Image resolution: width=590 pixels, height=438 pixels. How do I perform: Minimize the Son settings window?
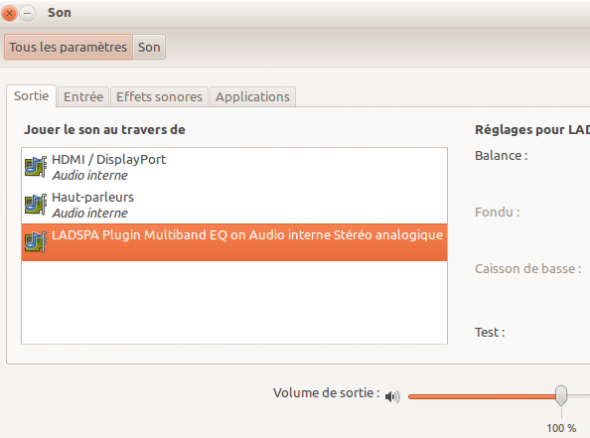(x=27, y=14)
